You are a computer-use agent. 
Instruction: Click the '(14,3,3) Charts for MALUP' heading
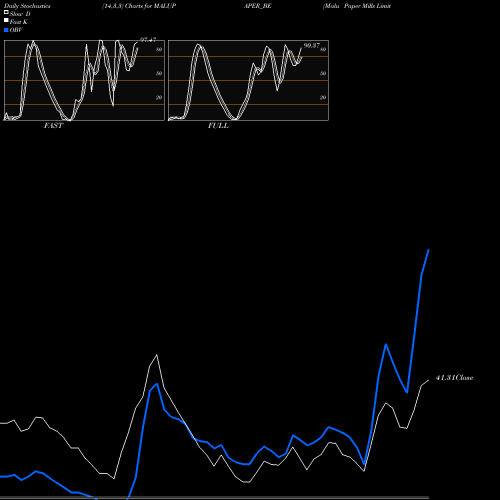(139, 6)
